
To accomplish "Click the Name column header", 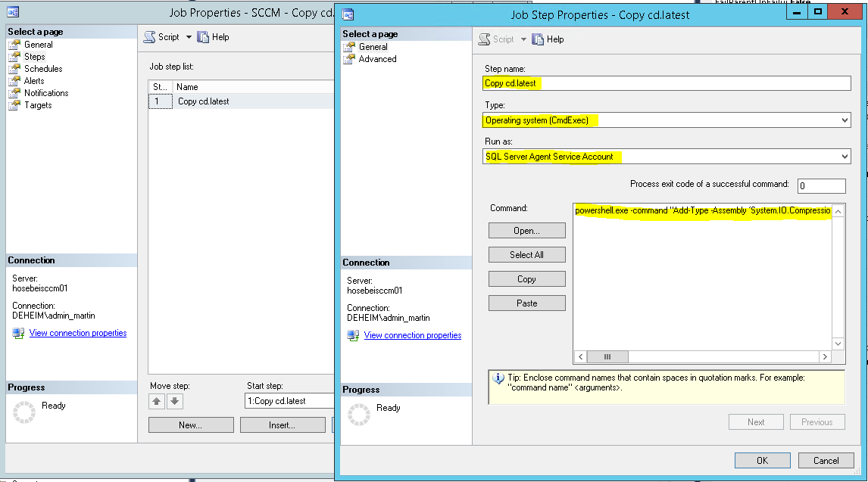I will pyautogui.click(x=254, y=87).
